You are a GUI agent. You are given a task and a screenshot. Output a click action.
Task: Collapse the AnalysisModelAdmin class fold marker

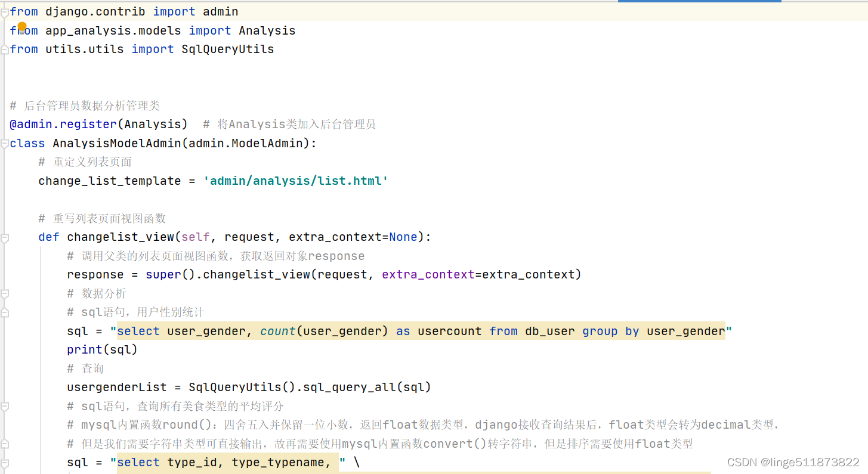click(5, 145)
